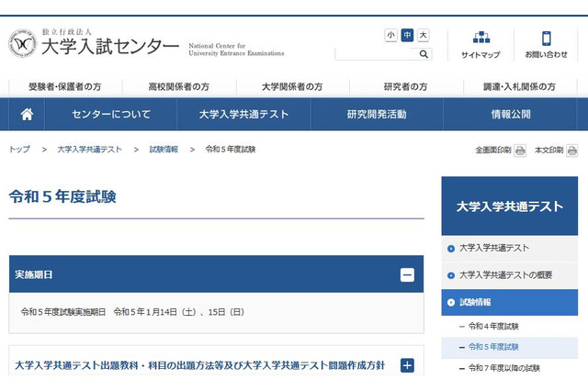Open 研究者の方 tab
588x391 pixels.
tap(406, 87)
